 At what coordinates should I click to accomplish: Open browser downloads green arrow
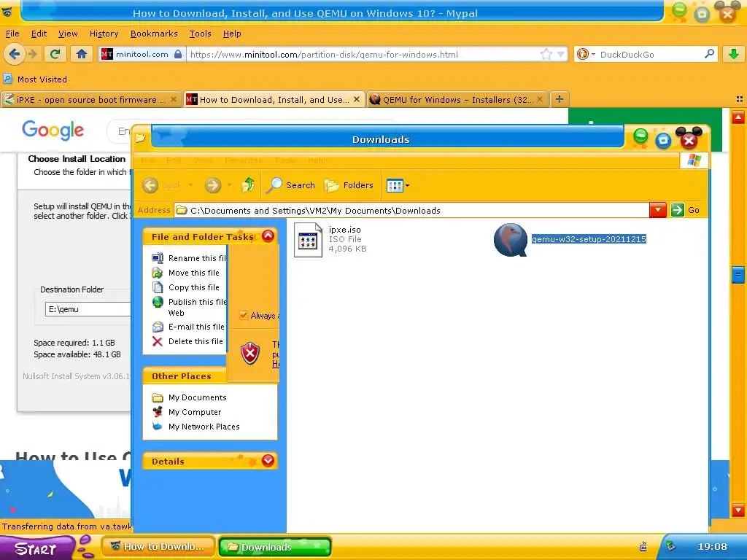pyautogui.click(x=734, y=54)
